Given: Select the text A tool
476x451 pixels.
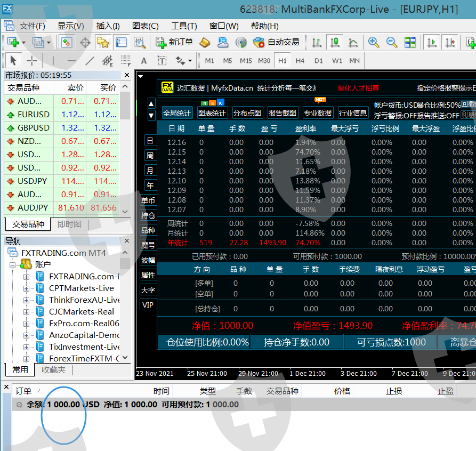Looking at the screenshot, I should pos(144,61).
